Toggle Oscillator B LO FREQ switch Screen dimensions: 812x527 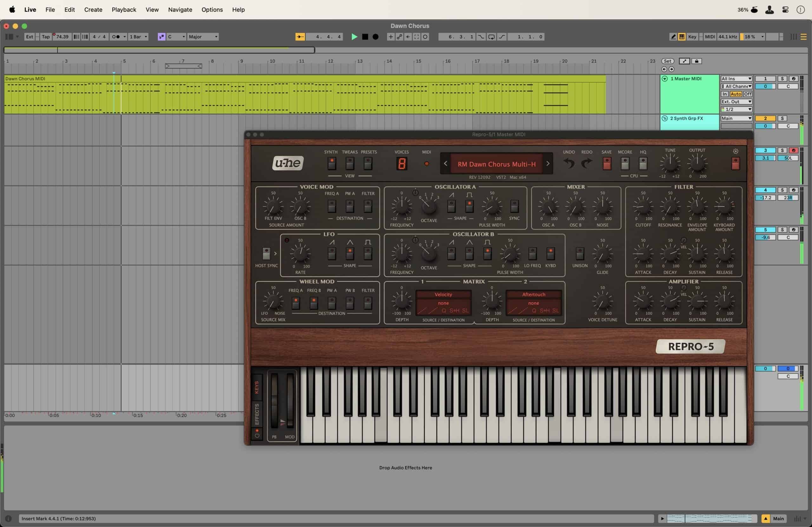[532, 254]
